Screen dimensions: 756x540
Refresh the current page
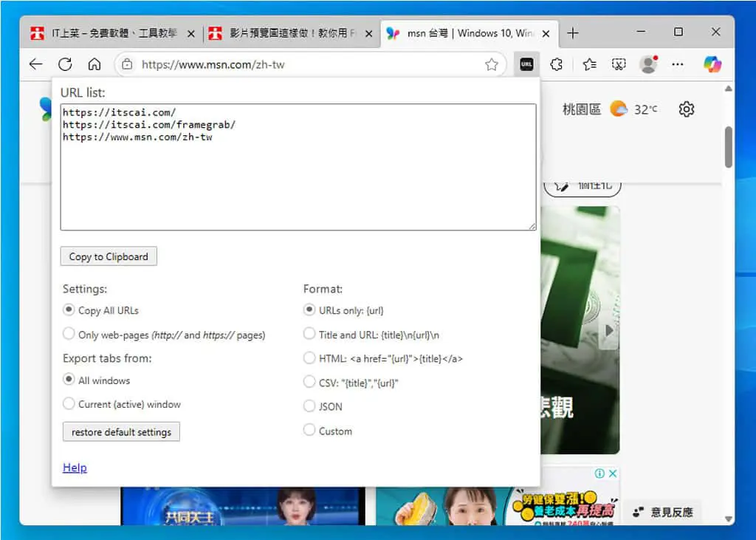pos(65,64)
